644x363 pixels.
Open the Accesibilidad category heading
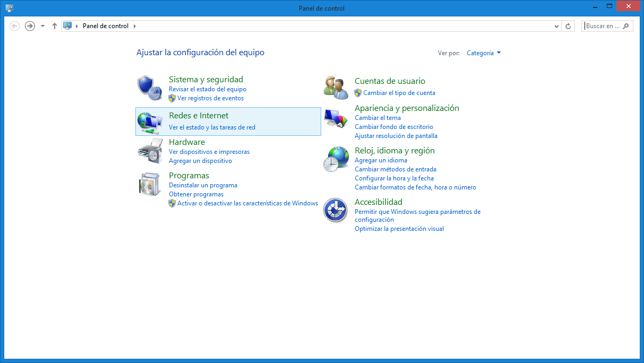(379, 202)
